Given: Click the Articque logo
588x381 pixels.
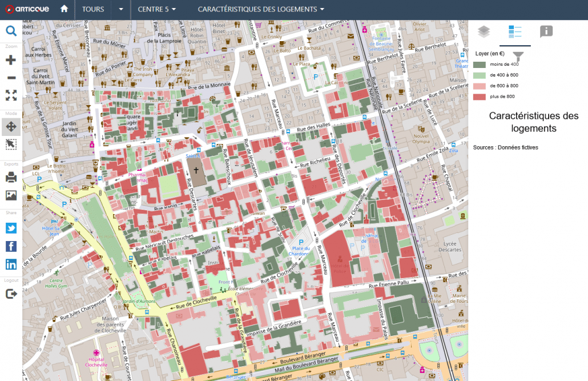Looking at the screenshot, I should (27, 9).
